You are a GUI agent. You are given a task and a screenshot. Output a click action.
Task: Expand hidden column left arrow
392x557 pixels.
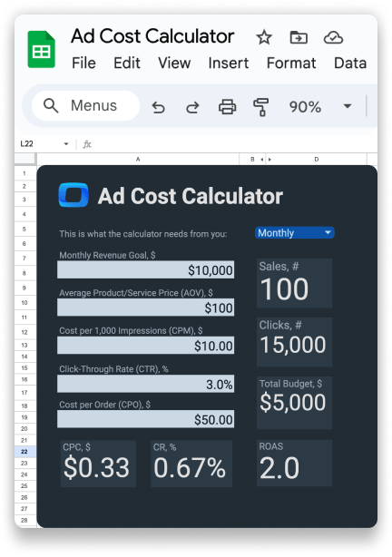pyautogui.click(x=262, y=160)
